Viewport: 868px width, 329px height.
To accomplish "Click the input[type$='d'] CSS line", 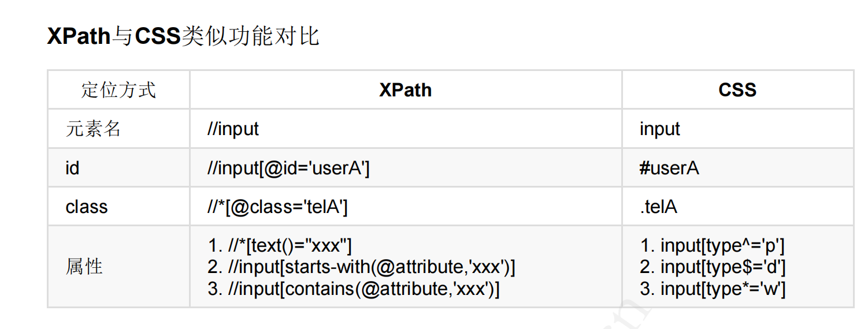I will pyautogui.click(x=713, y=267).
